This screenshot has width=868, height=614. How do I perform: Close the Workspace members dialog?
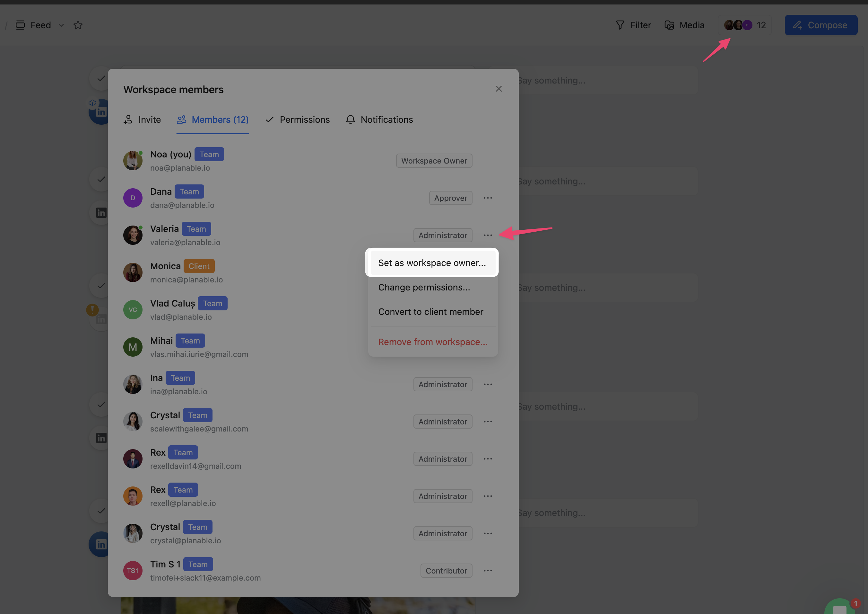pos(499,89)
